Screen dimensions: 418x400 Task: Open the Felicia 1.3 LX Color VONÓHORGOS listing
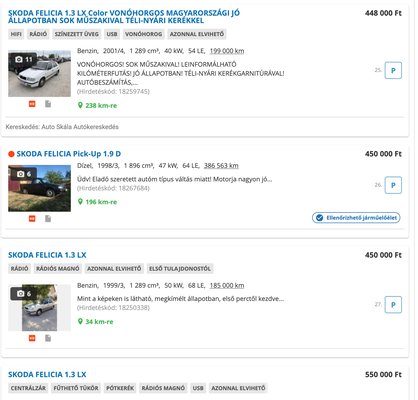(x=124, y=17)
